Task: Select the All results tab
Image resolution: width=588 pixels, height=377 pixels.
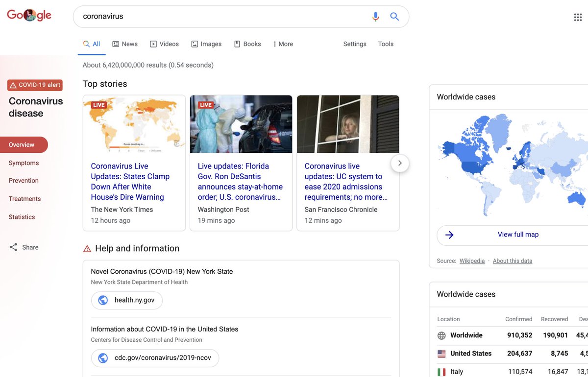Action: click(92, 44)
